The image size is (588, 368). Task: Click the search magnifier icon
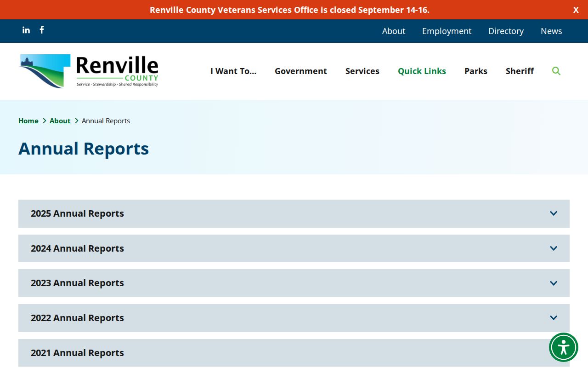pyautogui.click(x=556, y=71)
